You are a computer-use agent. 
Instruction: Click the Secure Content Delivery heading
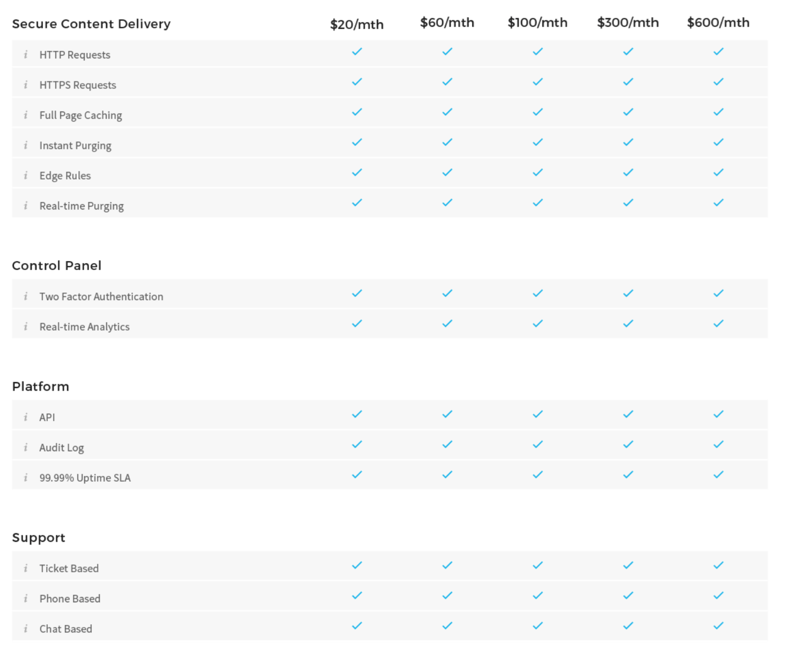(91, 24)
